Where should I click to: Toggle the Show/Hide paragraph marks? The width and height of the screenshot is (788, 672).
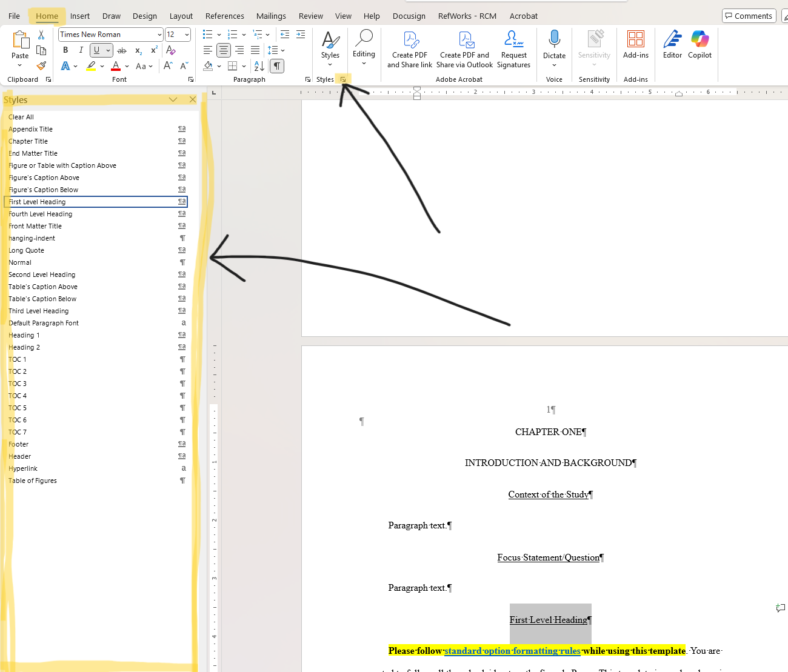click(x=277, y=65)
